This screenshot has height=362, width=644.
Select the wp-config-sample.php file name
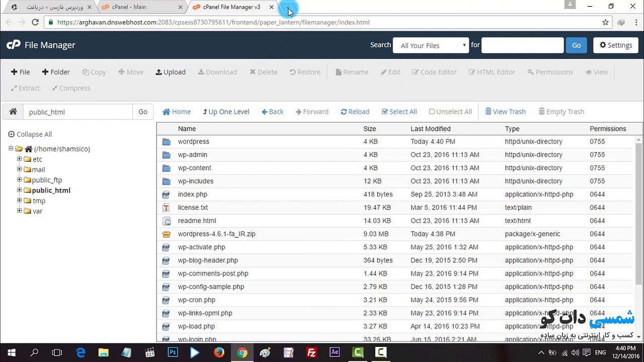(211, 287)
